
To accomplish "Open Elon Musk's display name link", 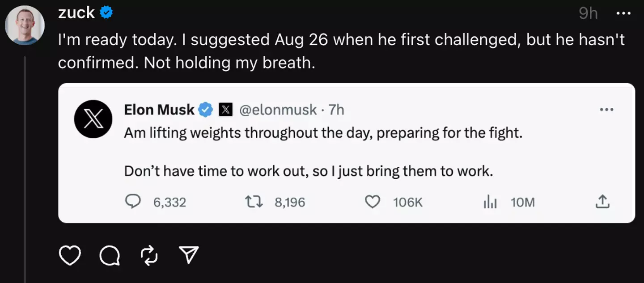I will coord(159,110).
